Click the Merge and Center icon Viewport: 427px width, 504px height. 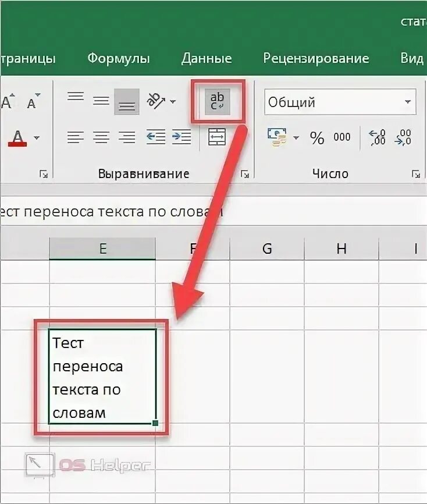point(217,137)
